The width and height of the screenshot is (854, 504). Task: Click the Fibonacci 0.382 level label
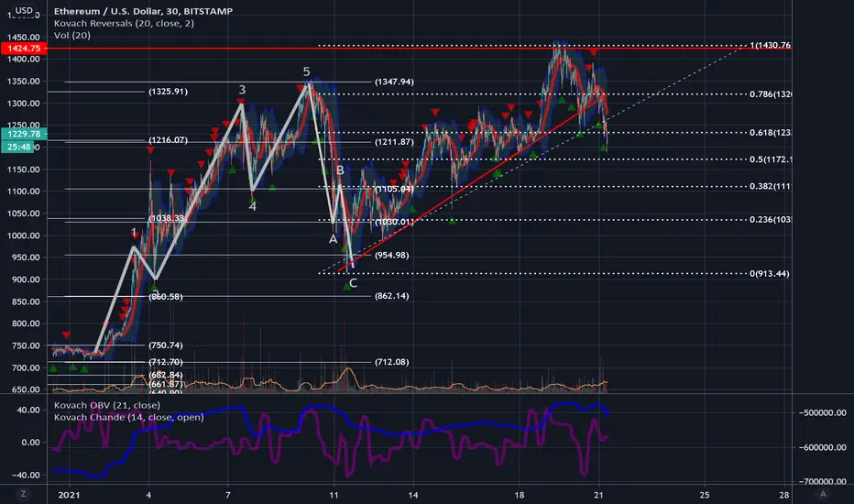coord(770,186)
